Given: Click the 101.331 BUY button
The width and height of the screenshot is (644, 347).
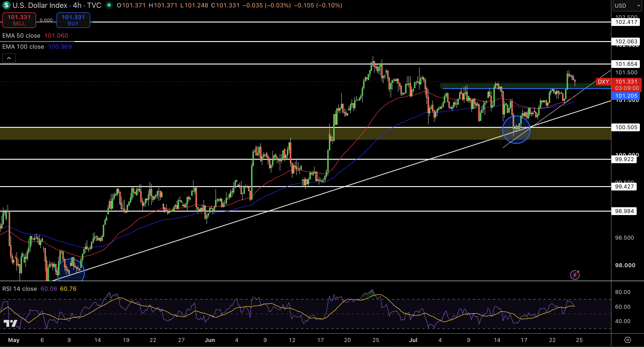Looking at the screenshot, I should [x=73, y=20].
